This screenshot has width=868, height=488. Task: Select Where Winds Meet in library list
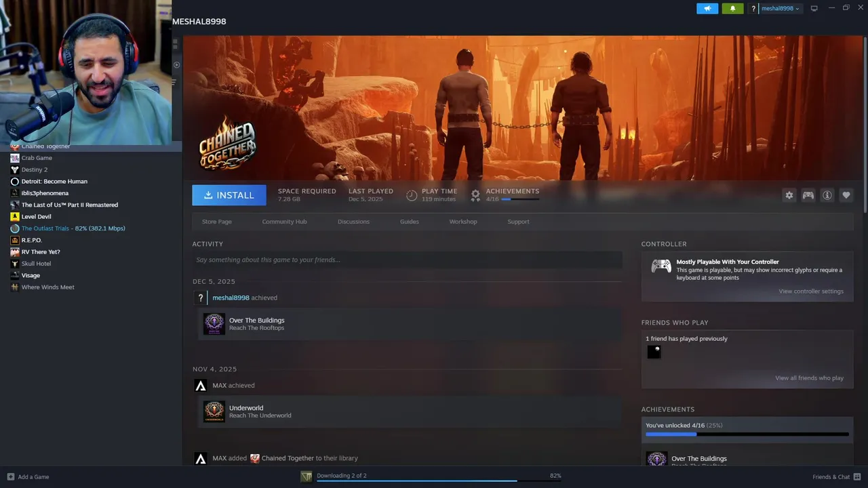pos(48,287)
